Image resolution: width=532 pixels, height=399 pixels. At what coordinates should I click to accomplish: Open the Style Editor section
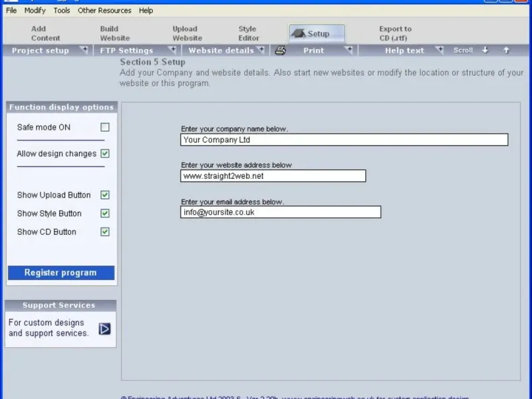(248, 33)
